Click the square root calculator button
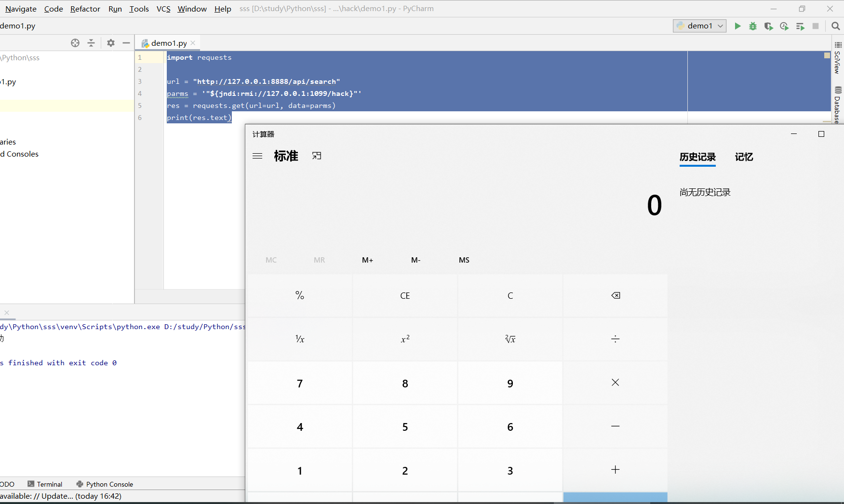Image resolution: width=844 pixels, height=504 pixels. coord(509,339)
